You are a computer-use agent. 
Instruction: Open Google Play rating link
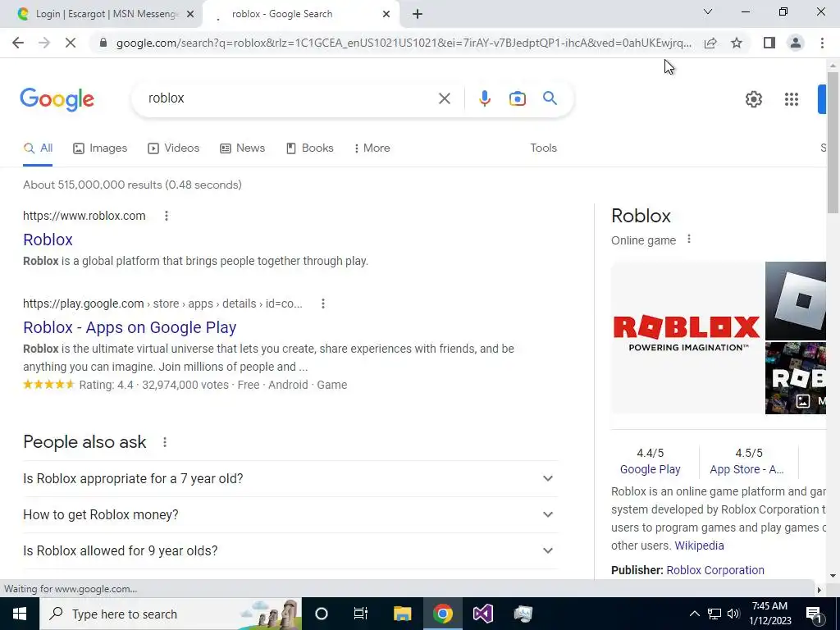650,470
